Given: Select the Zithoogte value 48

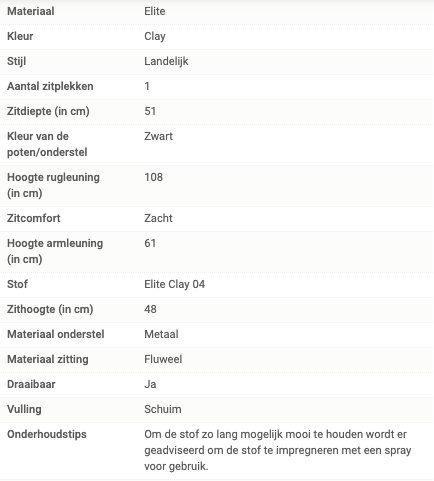Looking at the screenshot, I should tap(150, 309).
